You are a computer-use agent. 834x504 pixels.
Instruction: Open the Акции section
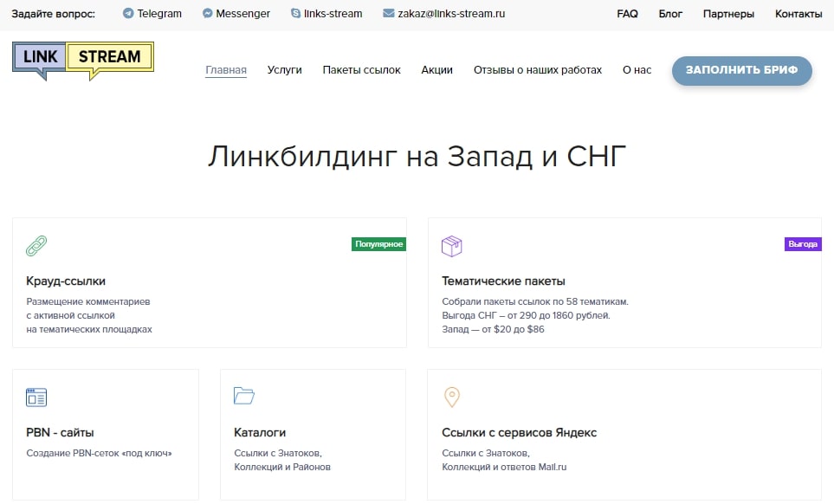tap(436, 69)
